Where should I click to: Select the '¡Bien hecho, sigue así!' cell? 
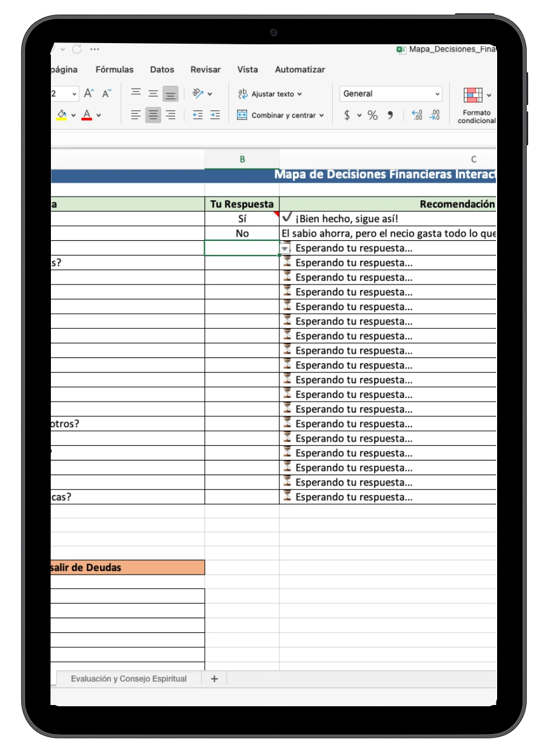[388, 219]
